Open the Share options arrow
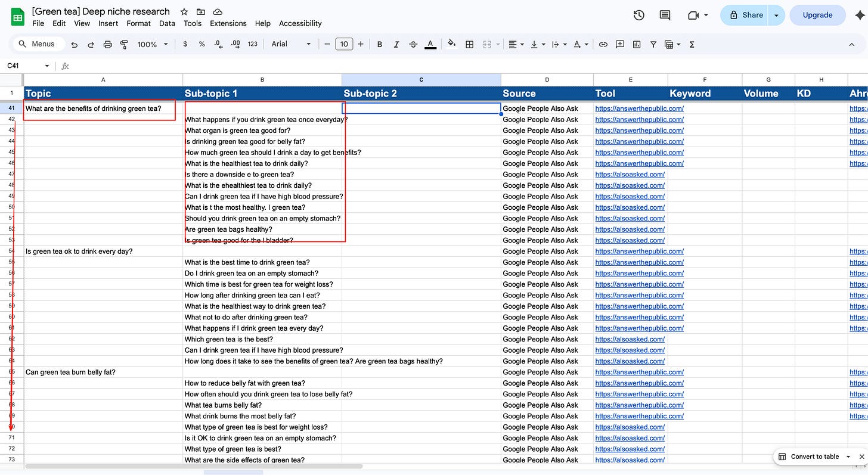The height and width of the screenshot is (475, 868). tap(777, 15)
